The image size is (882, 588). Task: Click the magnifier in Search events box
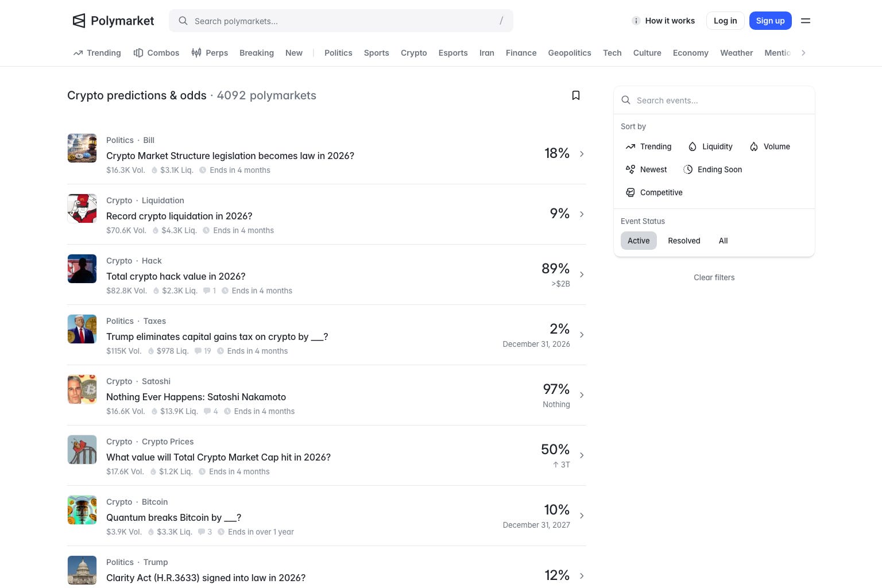[x=626, y=100]
